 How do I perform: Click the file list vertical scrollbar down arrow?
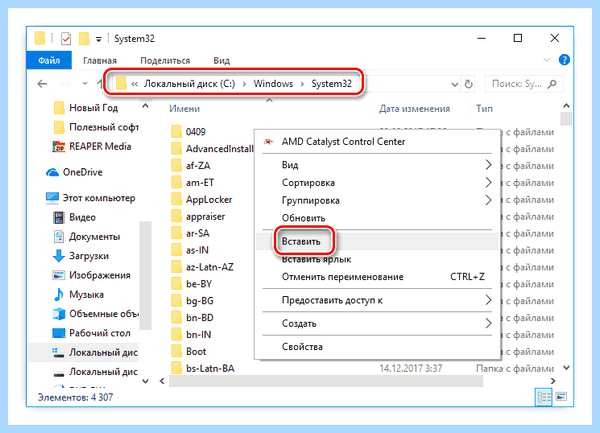566,368
